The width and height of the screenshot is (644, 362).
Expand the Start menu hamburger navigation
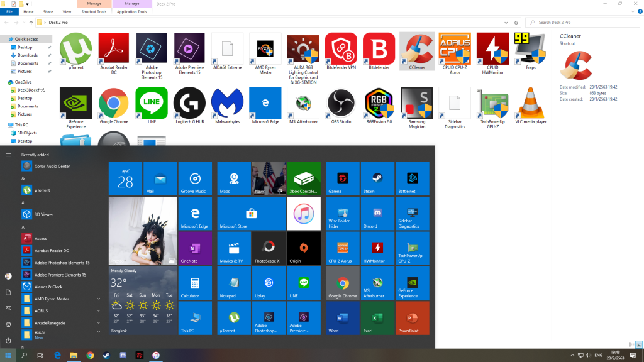[x=8, y=155]
